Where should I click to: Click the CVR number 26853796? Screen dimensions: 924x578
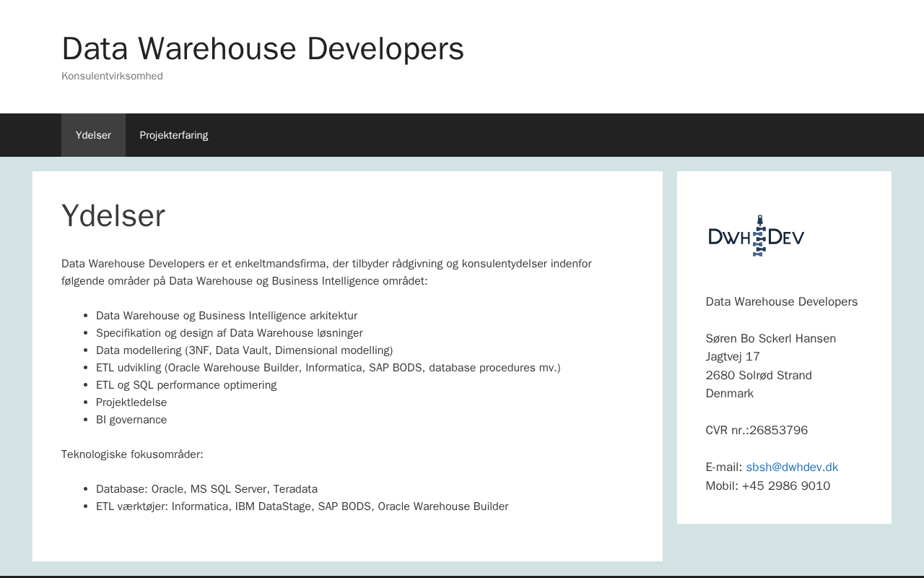tap(778, 431)
